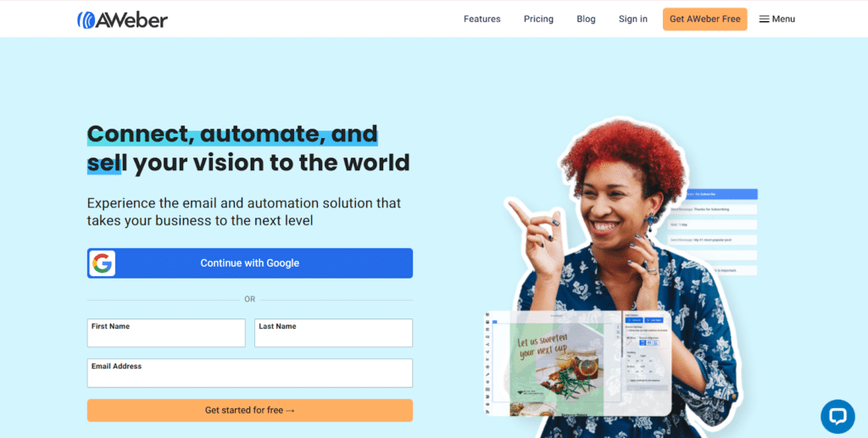Screen dimensions: 868x438
Task: Open the hamburger Menu icon
Action: coord(764,19)
